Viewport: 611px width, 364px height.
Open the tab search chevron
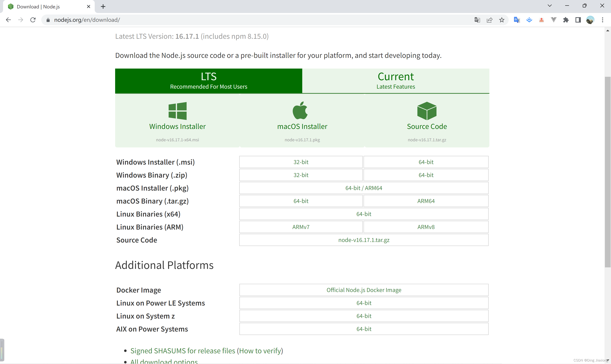click(x=550, y=6)
